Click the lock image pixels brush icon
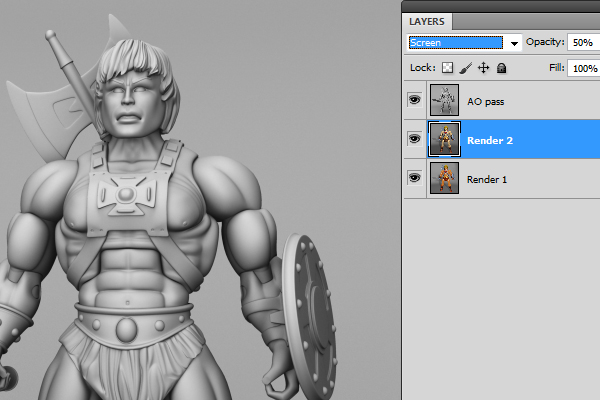The height and width of the screenshot is (400, 600). 465,68
